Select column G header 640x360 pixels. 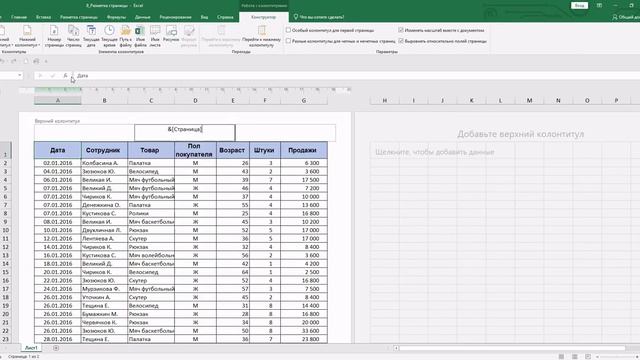(x=304, y=100)
